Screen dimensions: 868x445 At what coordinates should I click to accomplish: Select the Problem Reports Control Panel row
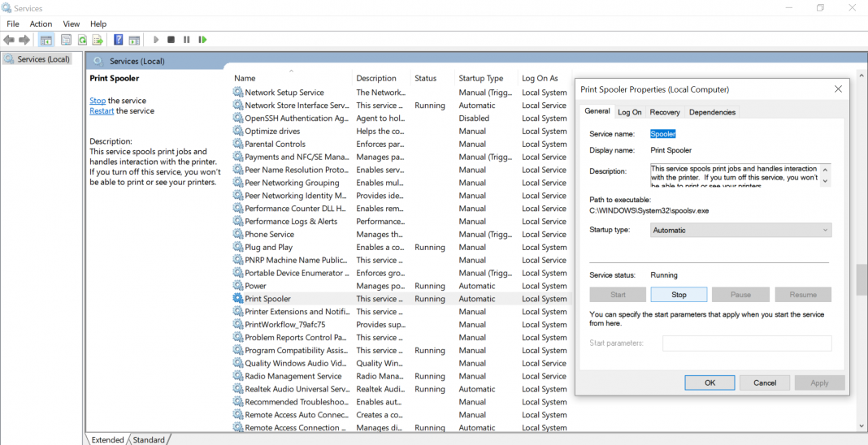coord(400,337)
